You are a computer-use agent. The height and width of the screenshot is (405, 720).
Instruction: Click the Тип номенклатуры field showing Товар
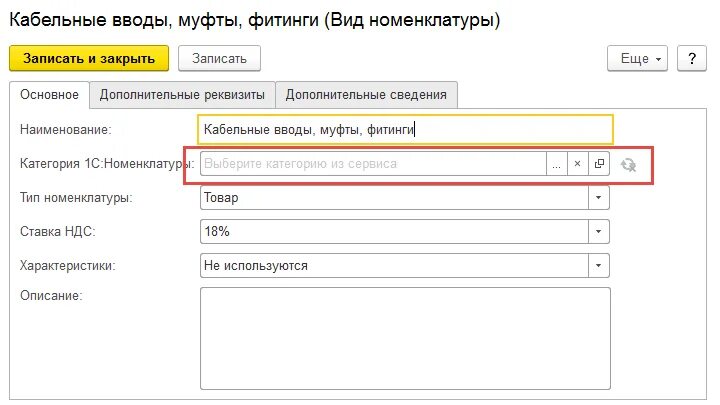click(394, 197)
